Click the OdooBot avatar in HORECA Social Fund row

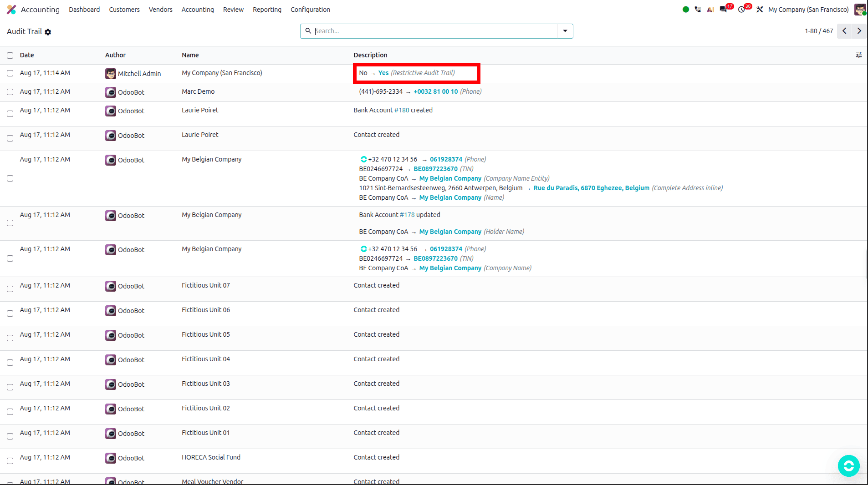click(111, 458)
